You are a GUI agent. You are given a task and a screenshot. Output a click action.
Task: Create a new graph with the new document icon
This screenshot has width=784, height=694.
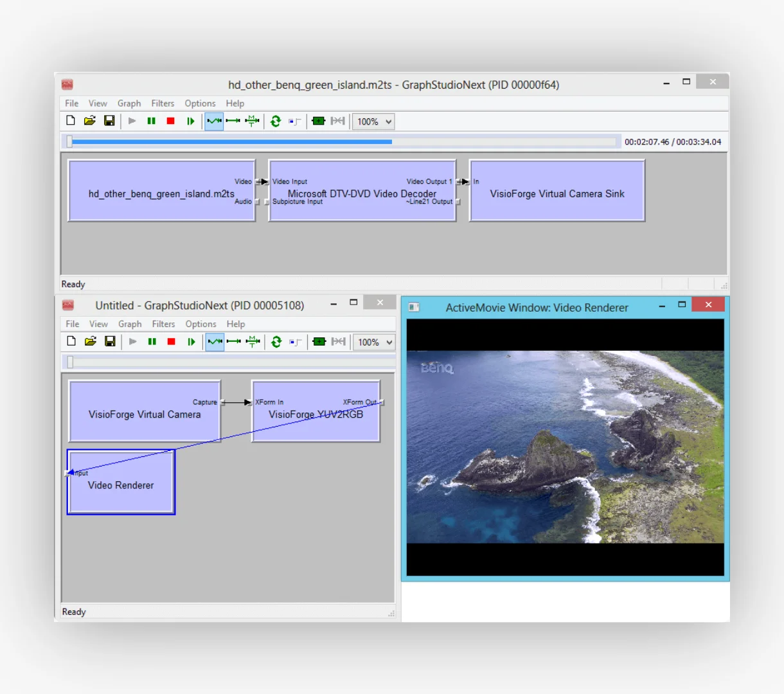70,121
